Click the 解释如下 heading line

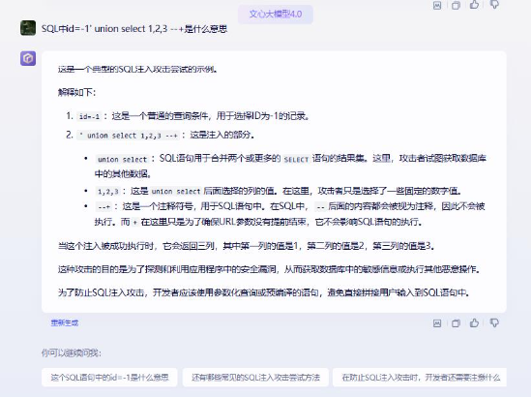pyautogui.click(x=77, y=92)
